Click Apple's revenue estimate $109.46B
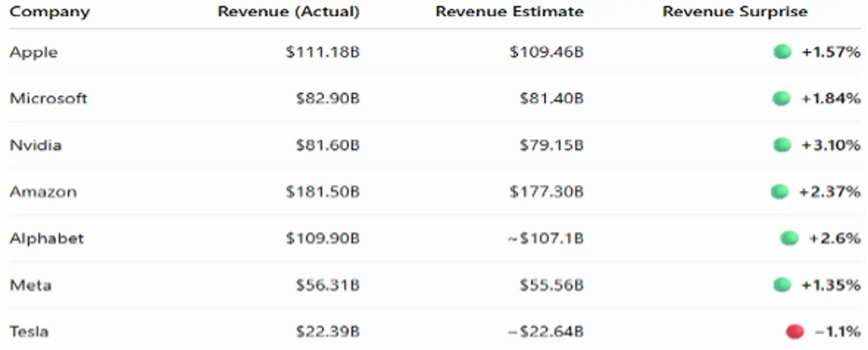 546,53
